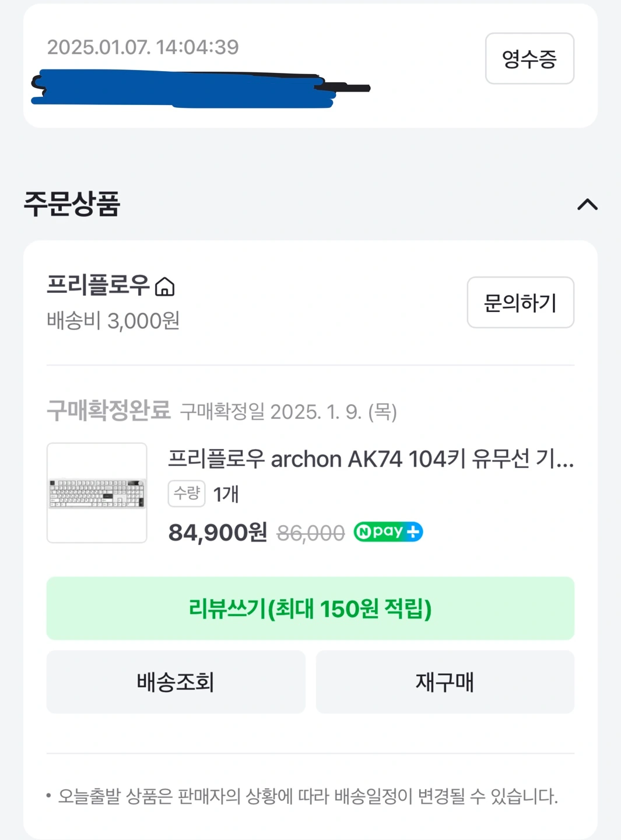Open the keyboard product thumbnail
The width and height of the screenshot is (621, 840).
click(97, 493)
